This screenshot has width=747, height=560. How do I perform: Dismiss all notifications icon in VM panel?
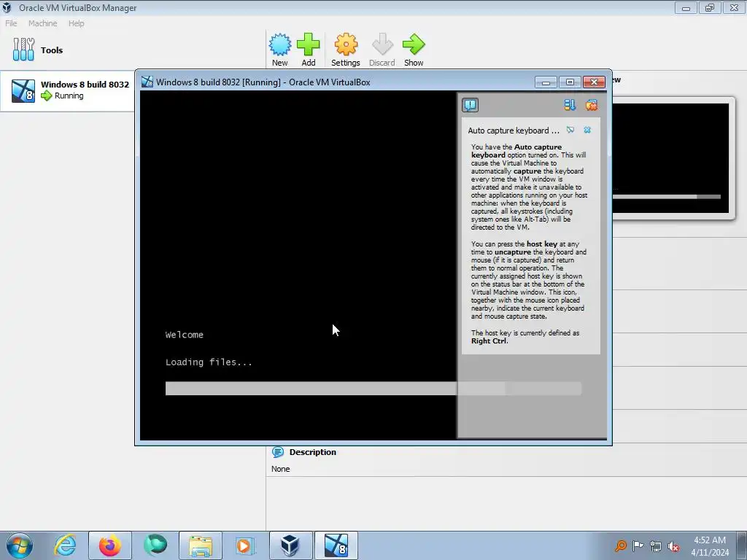[591, 105]
